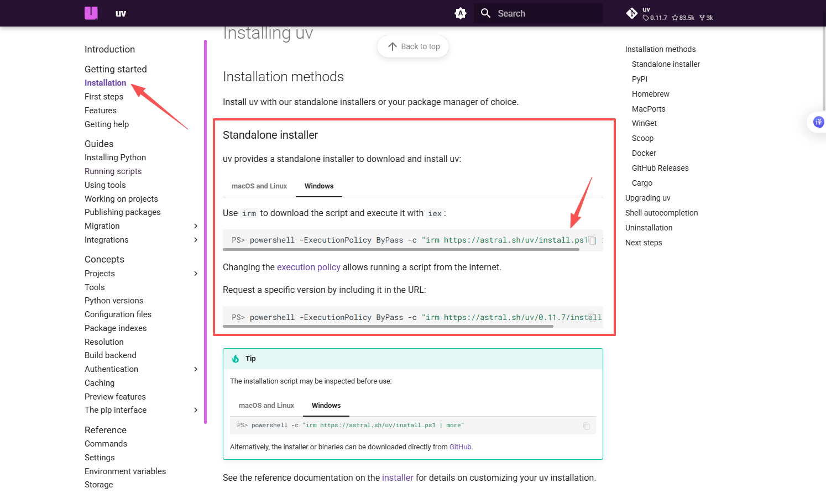Open the Running scripts guide

tap(113, 171)
